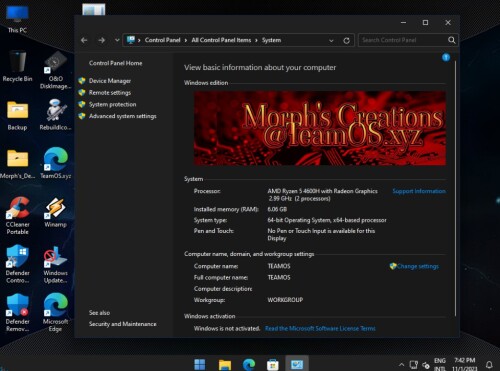Open System protection link

112,104
